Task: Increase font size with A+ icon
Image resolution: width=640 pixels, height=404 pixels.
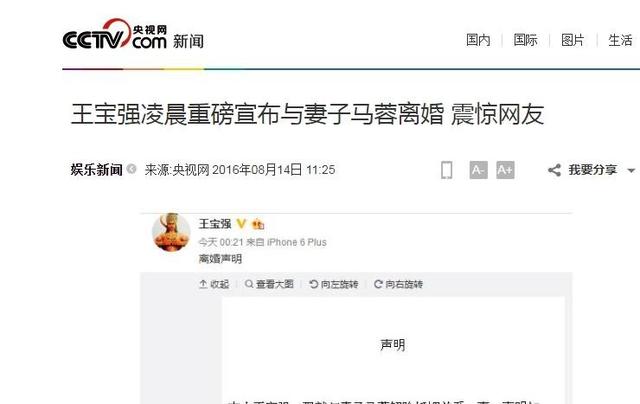Action: pyautogui.click(x=505, y=170)
